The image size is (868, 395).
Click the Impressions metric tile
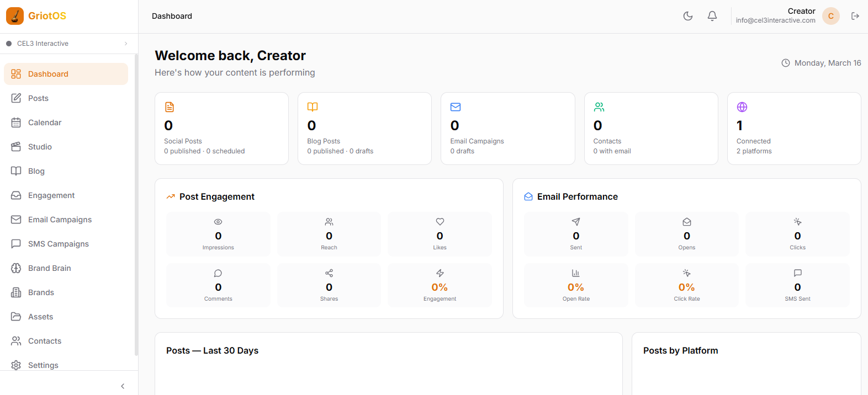click(x=218, y=234)
